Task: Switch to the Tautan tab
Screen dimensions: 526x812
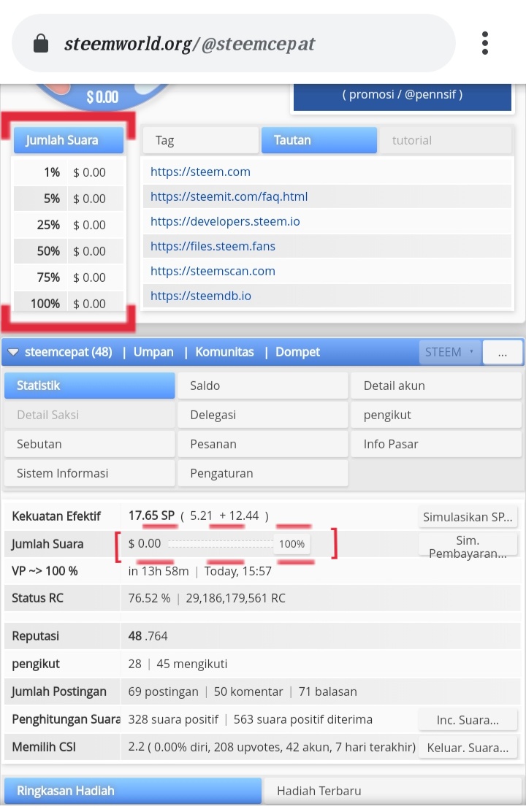Action: click(x=319, y=140)
